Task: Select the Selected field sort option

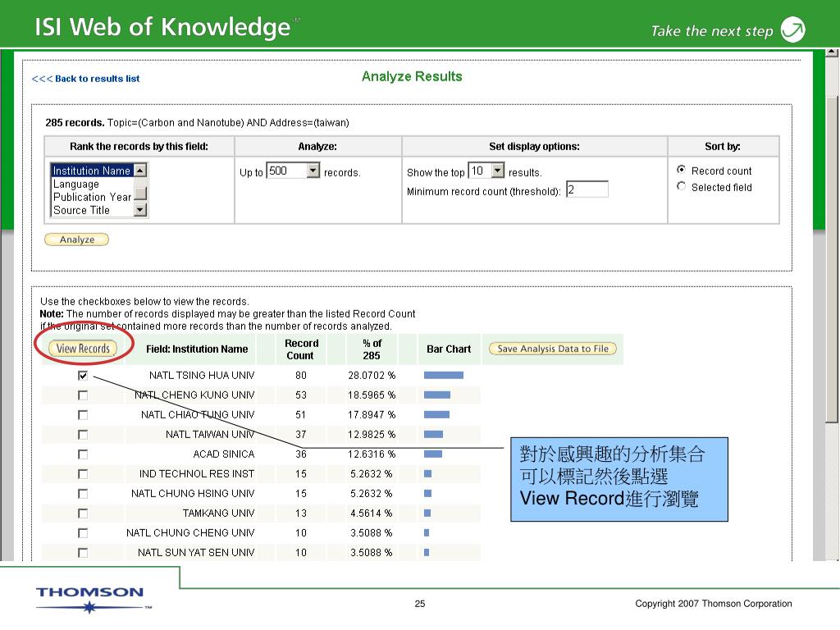Action: (682, 186)
